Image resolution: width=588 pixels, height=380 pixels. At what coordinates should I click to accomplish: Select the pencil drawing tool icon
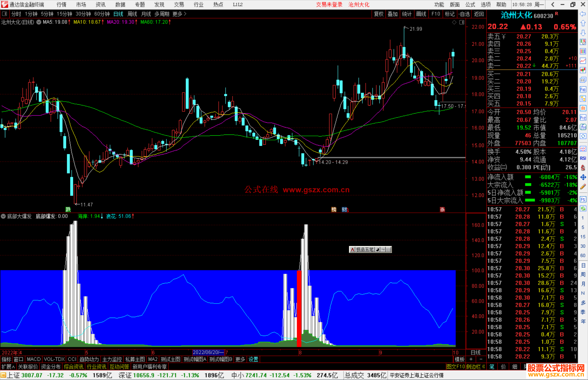pyautogui.click(x=583, y=187)
